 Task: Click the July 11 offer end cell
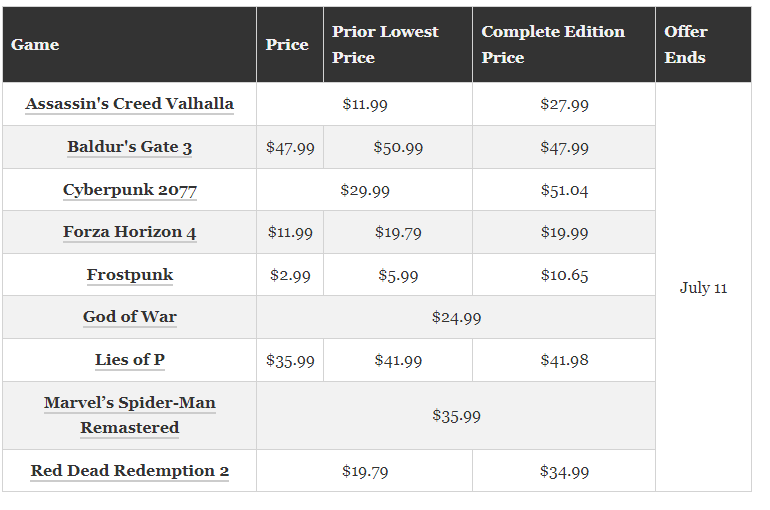pyautogui.click(x=703, y=288)
